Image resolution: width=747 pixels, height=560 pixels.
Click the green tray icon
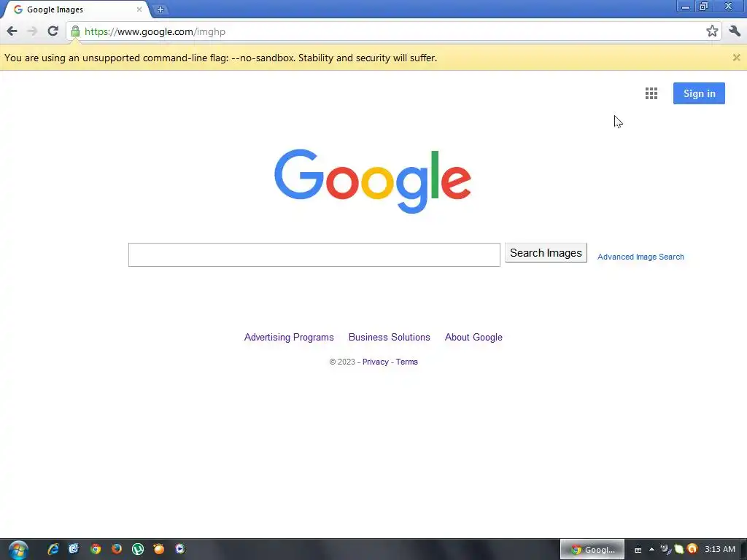click(679, 549)
